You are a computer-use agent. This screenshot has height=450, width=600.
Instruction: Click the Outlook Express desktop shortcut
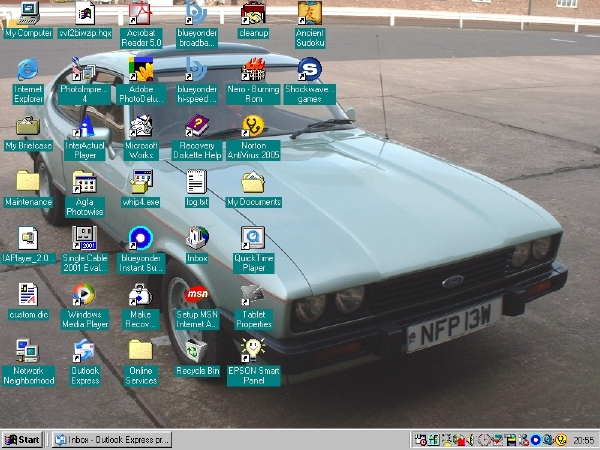tap(85, 350)
